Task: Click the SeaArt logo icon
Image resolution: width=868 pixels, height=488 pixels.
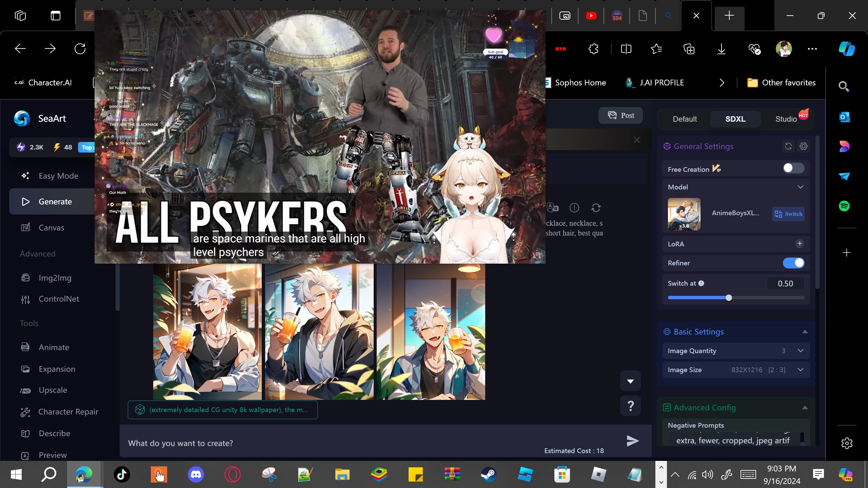Action: [x=22, y=119]
